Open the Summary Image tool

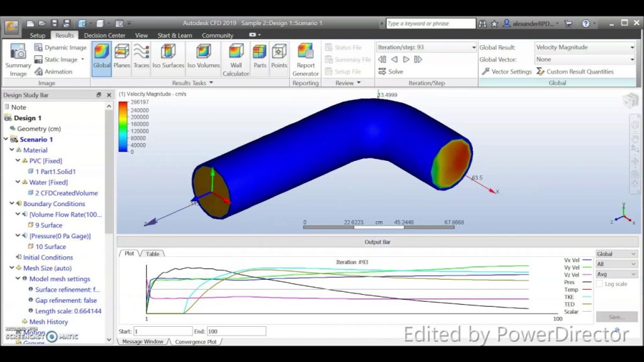[18, 60]
